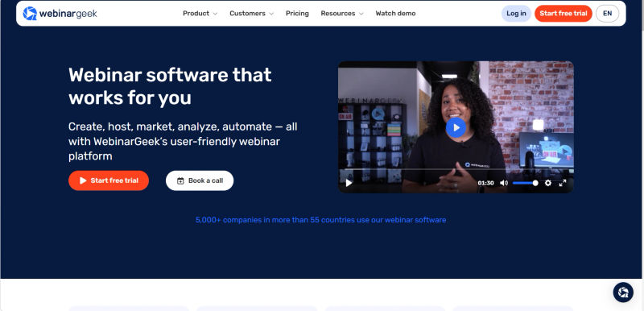Click the Book a call button
Viewport: 644px width, 311px height.
coord(200,180)
